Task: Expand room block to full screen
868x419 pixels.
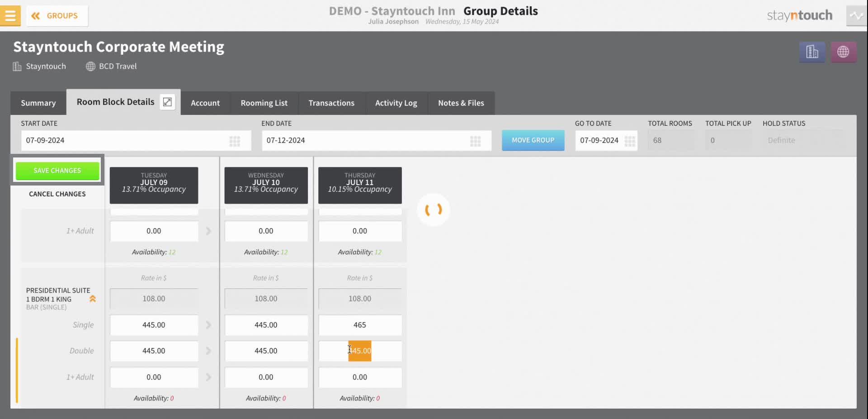Action: tap(167, 102)
